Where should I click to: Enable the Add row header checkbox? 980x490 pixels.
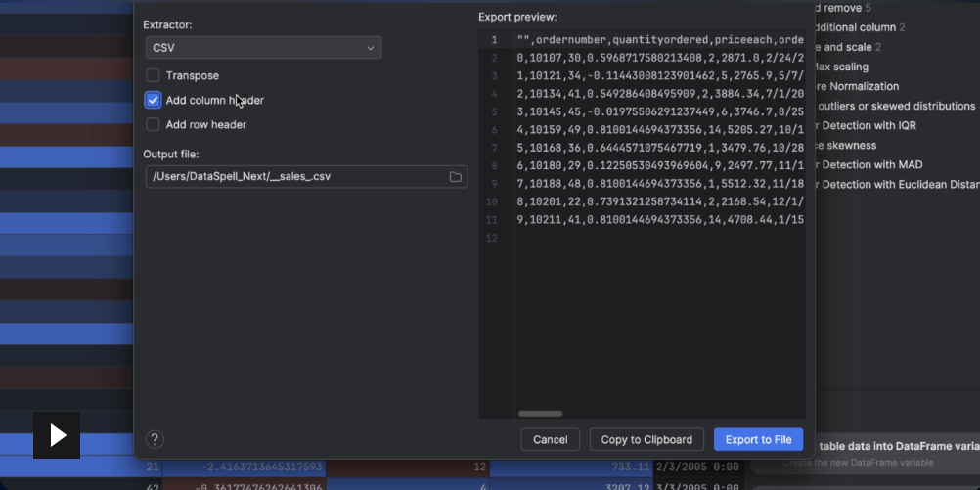coord(153,124)
